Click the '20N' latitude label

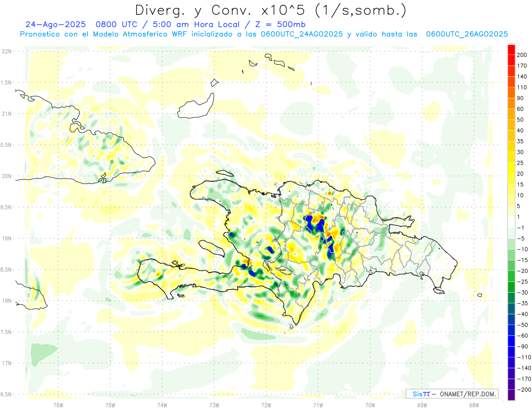coord(7,176)
